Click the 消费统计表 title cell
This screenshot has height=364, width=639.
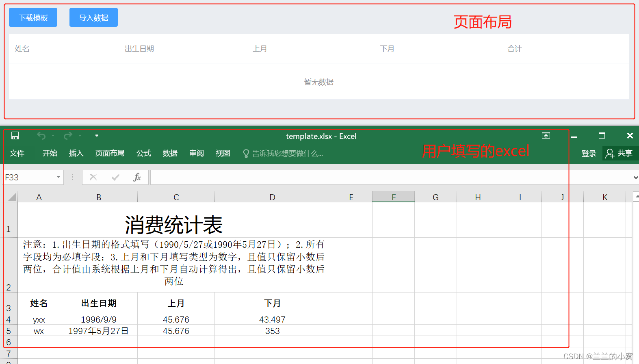tap(174, 220)
